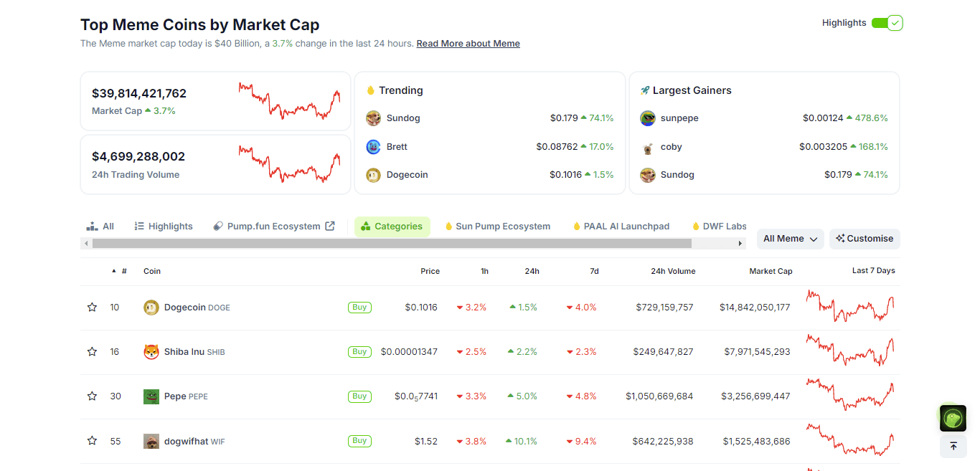980x471 pixels.
Task: Open Shiba Inu SHIB coin link
Action: 194,352
